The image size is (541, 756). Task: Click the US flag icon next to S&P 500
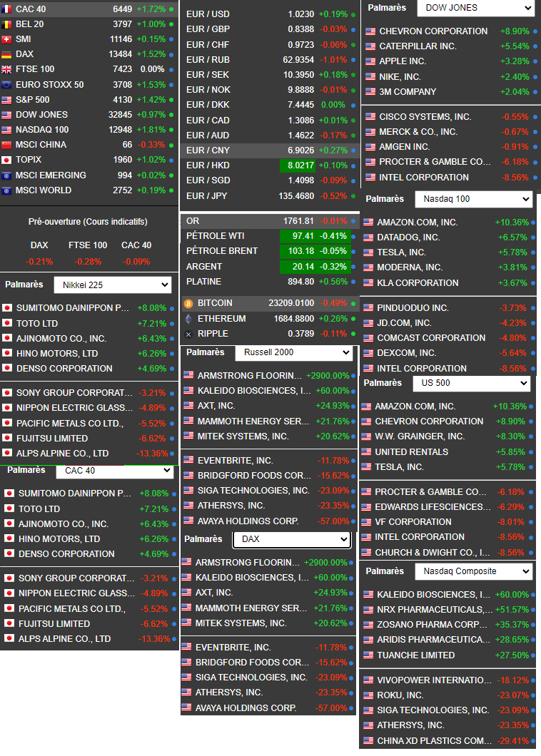coord(6,99)
